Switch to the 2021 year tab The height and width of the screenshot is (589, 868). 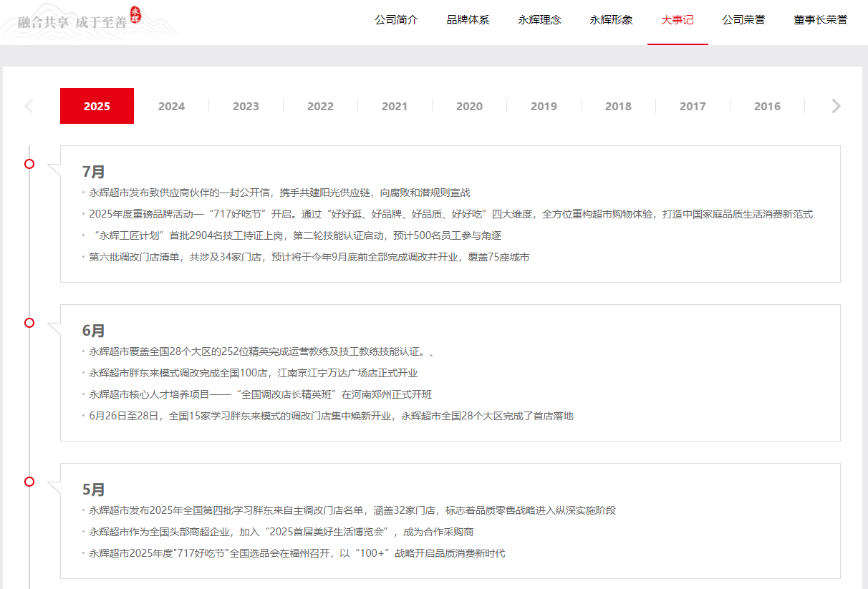tap(395, 106)
